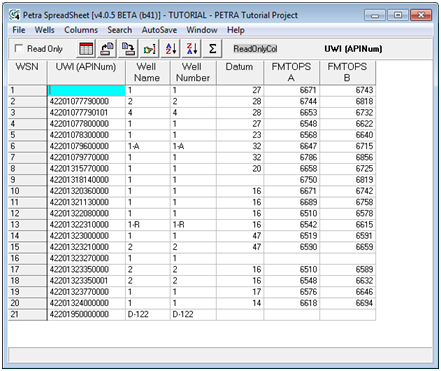441x371 pixels.
Task: Click Well Name cell 1-A
Action: [x=148, y=146]
